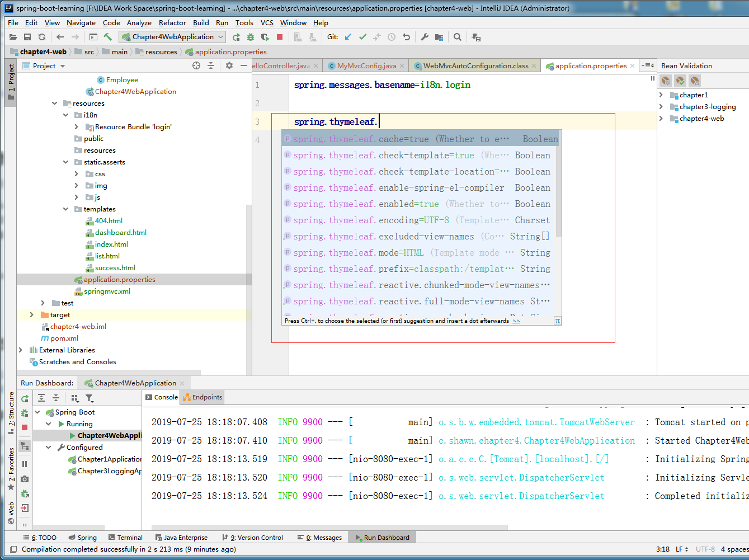Collapse the Running node in Run Dashboard
The height and width of the screenshot is (560, 749).
49,424
